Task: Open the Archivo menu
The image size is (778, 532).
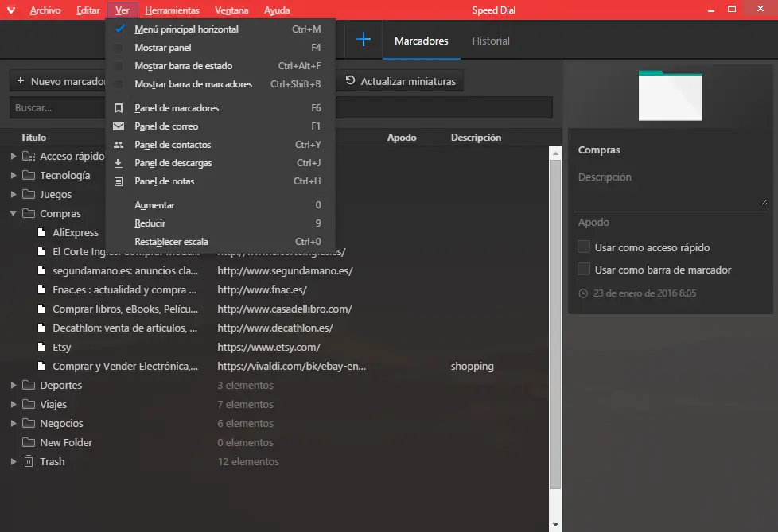Action: [x=45, y=10]
